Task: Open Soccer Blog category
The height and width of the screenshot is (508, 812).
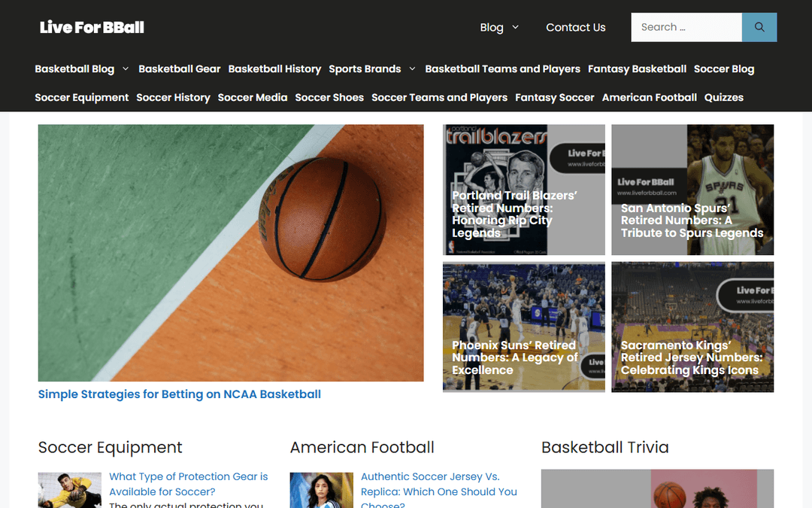Action: click(724, 69)
